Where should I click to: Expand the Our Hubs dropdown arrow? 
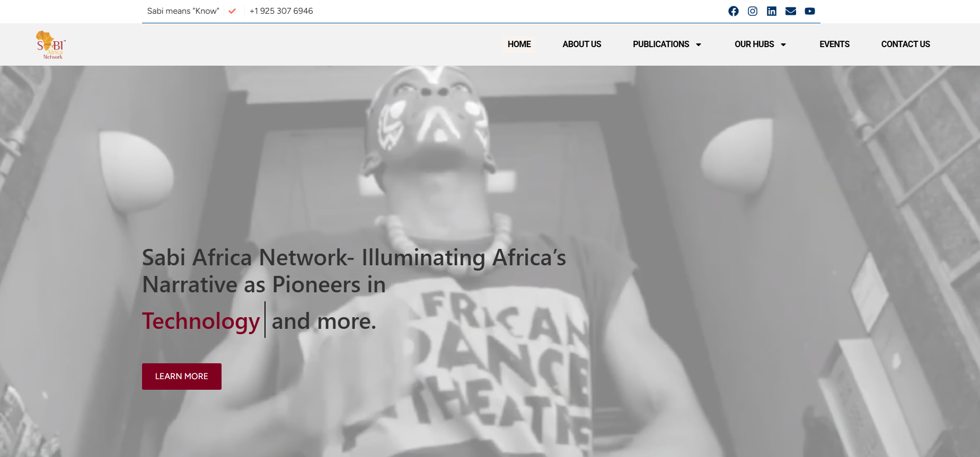(783, 44)
